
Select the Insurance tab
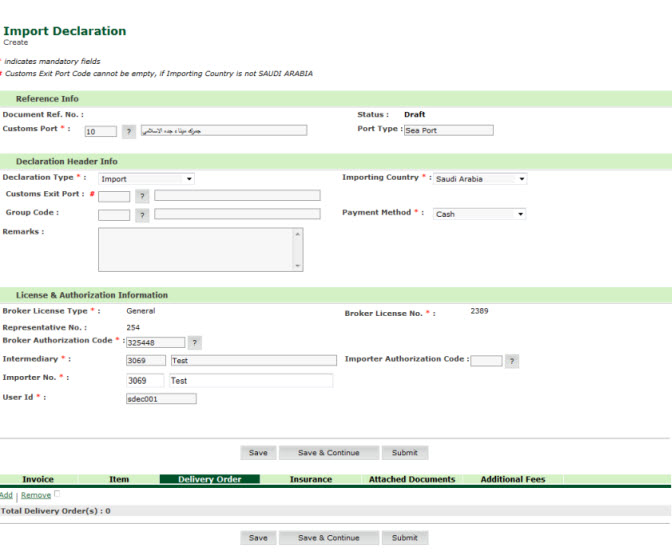click(310, 479)
